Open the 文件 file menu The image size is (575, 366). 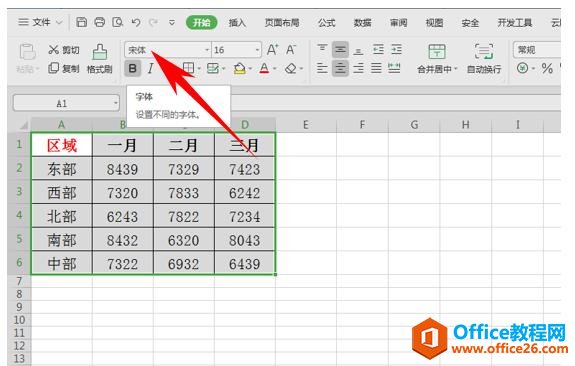40,22
